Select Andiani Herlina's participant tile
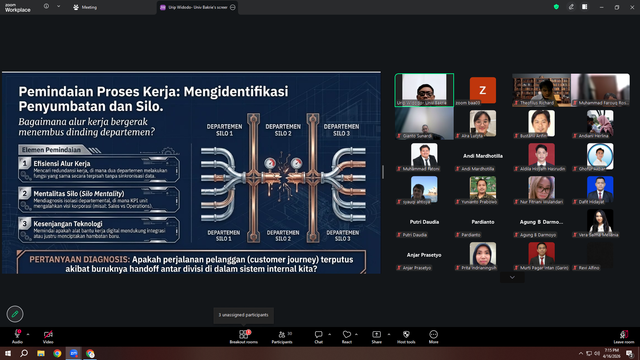640x360 pixels. click(x=600, y=123)
